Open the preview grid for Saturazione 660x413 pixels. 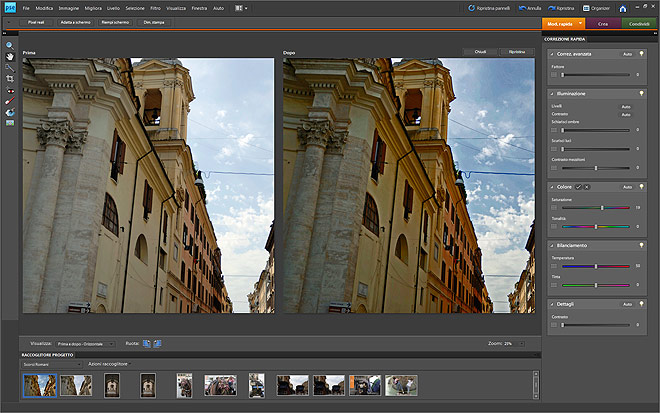click(x=554, y=208)
